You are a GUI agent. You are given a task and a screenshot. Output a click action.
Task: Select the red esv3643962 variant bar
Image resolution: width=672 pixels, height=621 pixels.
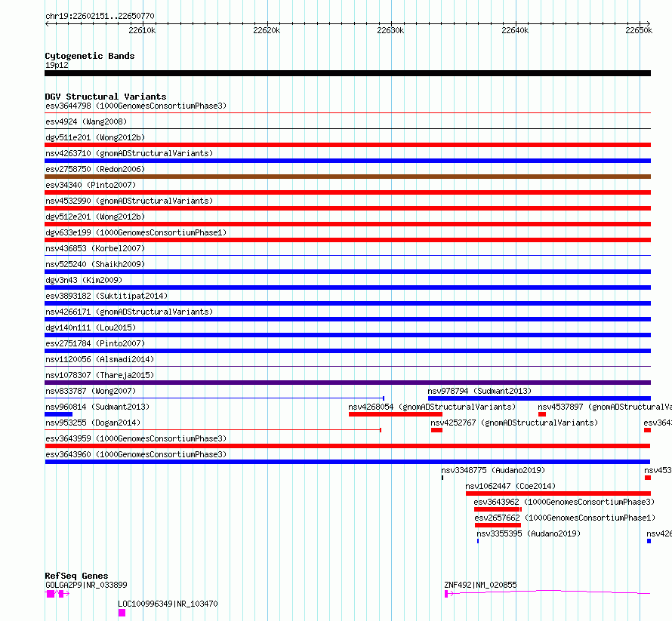[498, 509]
